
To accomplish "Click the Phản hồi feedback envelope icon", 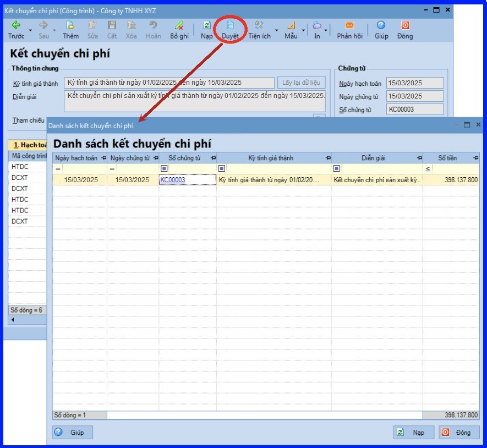I will click(x=349, y=25).
